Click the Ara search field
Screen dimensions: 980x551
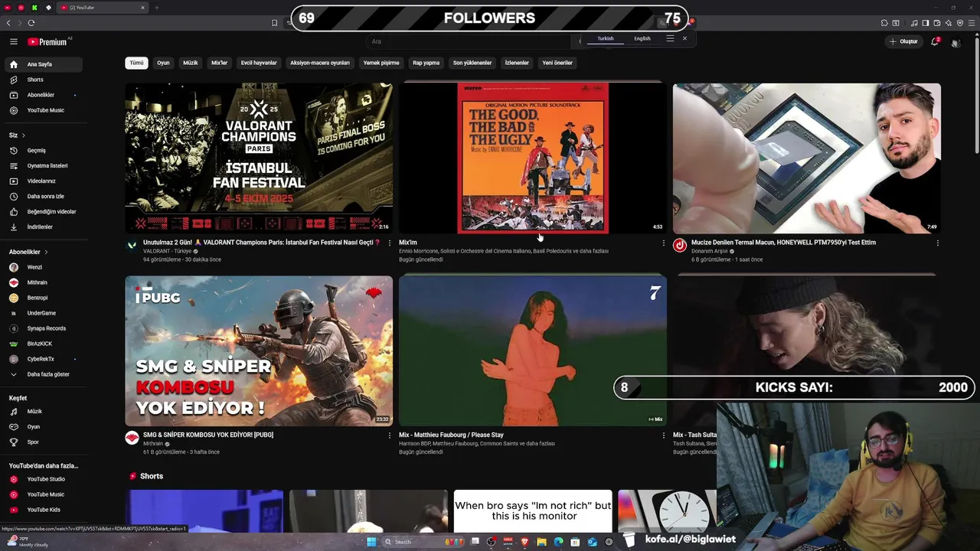pyautogui.click(x=467, y=41)
